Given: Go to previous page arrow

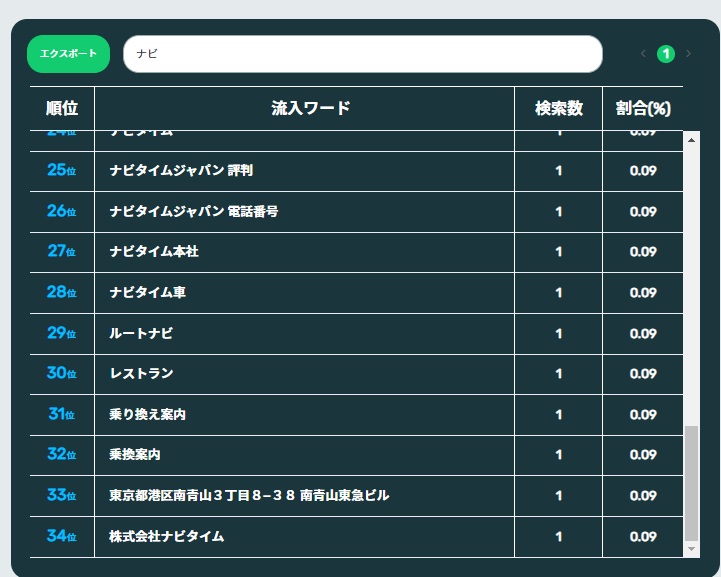Looking at the screenshot, I should click(x=643, y=54).
